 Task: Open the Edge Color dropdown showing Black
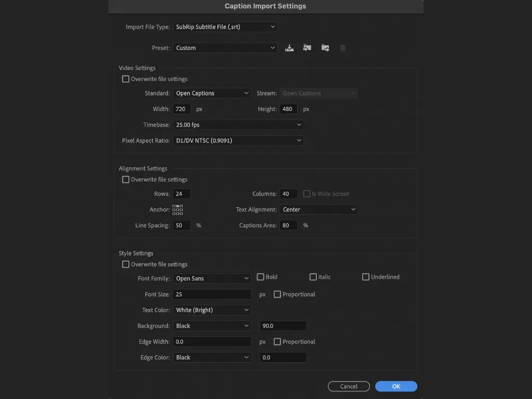pyautogui.click(x=212, y=357)
